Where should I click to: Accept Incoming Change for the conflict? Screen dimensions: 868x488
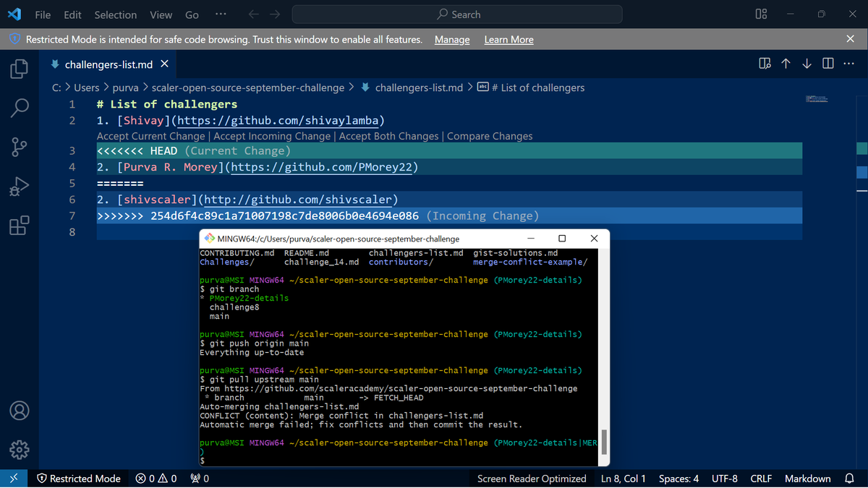click(x=272, y=136)
